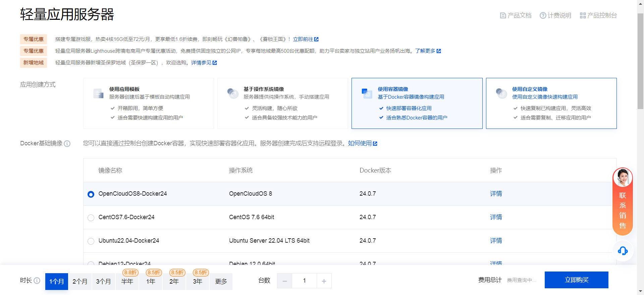This screenshot has height=295, width=644.
Task: Click the 联系销售 avatar widget
Action: [x=623, y=201]
